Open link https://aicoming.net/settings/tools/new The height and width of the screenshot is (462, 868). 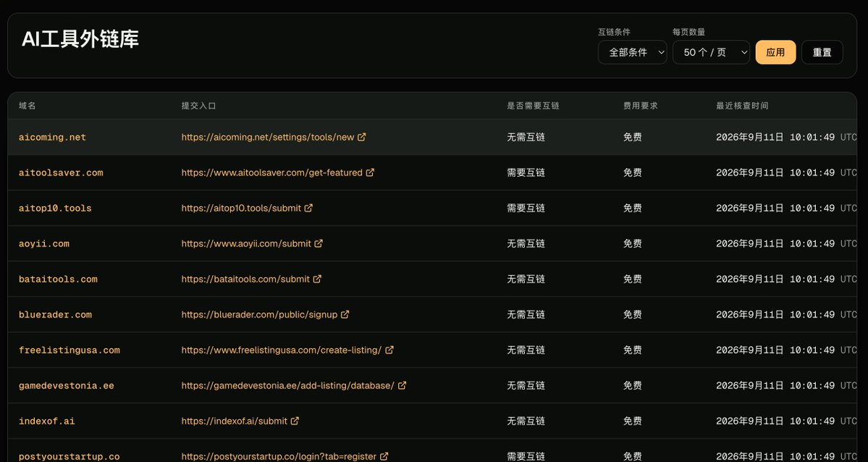click(267, 137)
